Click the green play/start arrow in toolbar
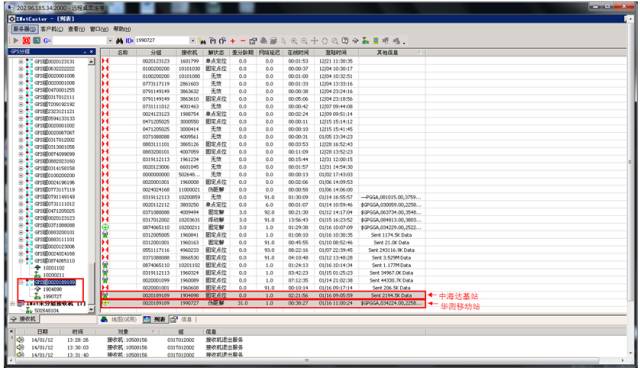The image size is (640, 371). point(16,40)
